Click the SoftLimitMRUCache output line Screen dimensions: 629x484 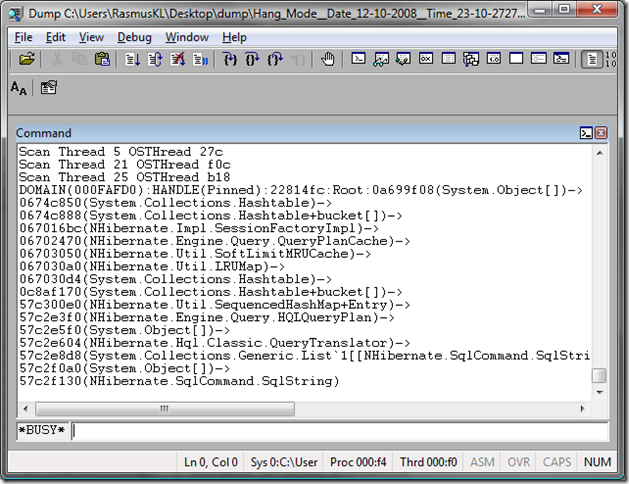tap(195, 254)
